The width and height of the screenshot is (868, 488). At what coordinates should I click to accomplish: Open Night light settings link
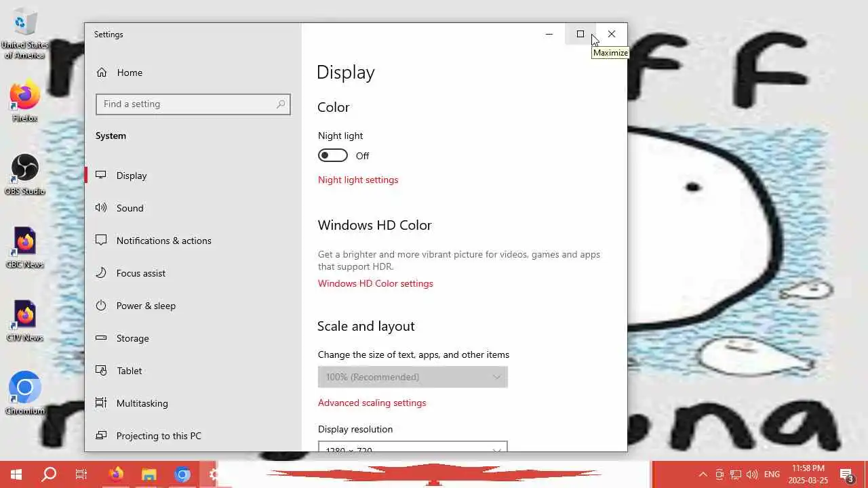358,180
